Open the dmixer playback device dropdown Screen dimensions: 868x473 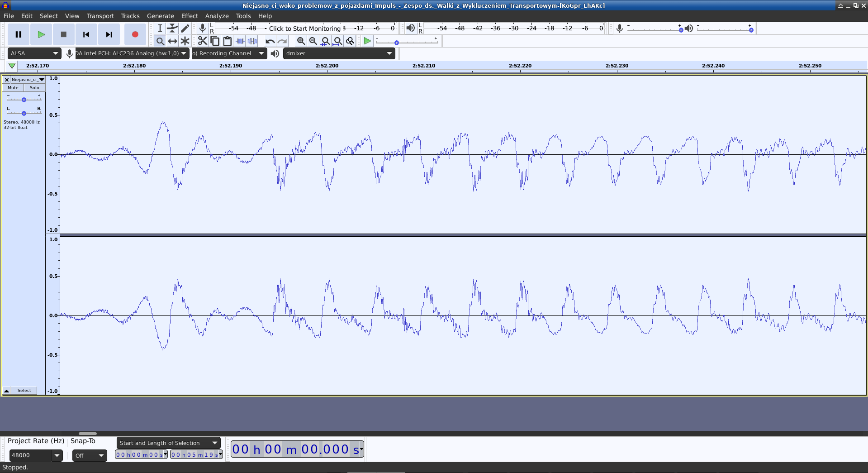click(x=339, y=53)
